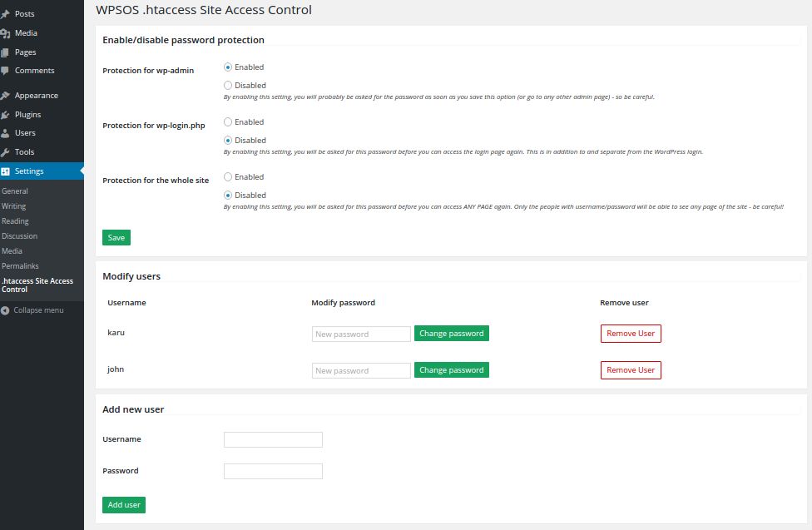The image size is (812, 530).
Task: Click the Users person icon
Action: (x=6, y=133)
